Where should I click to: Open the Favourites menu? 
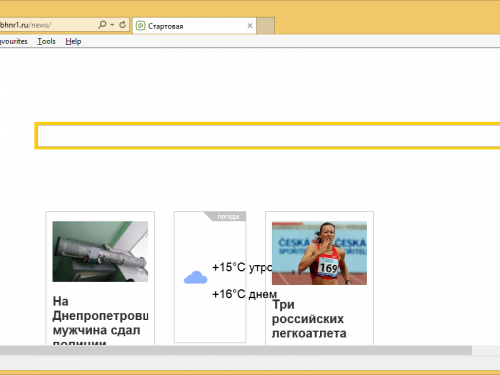13,41
